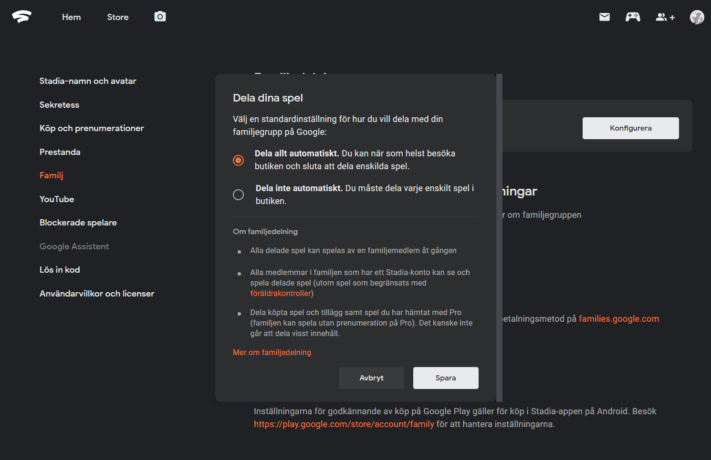Open 'Lös in kod' page
The width and height of the screenshot is (711, 460).
[x=59, y=270]
